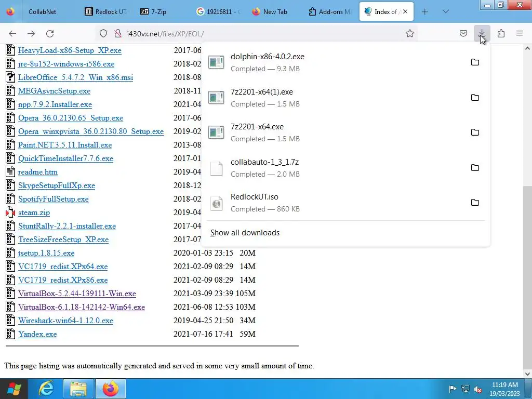Close the Index of tab
The height and width of the screenshot is (399, 532).
click(x=405, y=11)
